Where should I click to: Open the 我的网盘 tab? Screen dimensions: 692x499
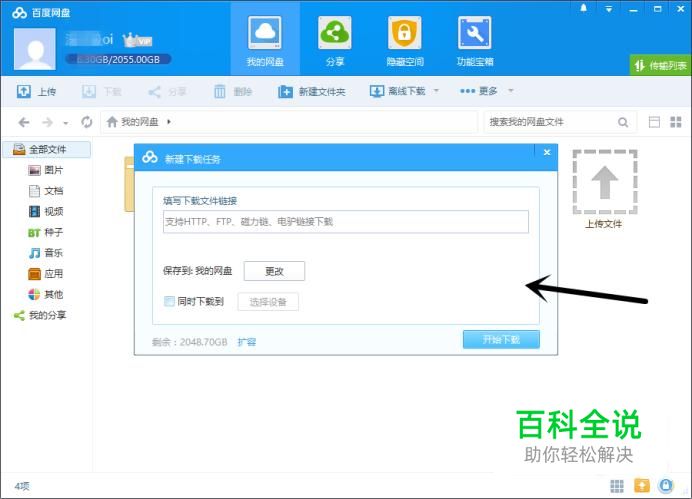tap(265, 41)
